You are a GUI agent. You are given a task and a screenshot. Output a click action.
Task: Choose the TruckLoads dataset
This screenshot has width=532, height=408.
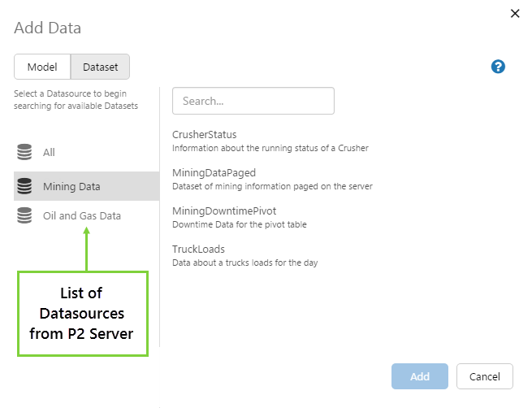tap(198, 249)
